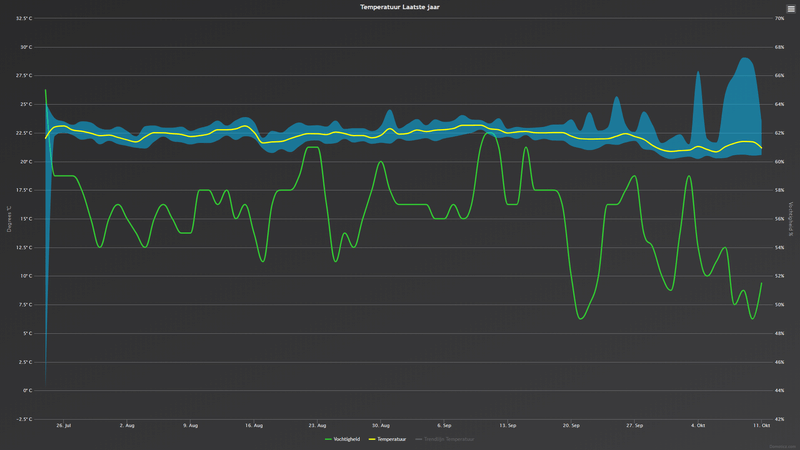Click the 27. Sep x-axis label

tap(635, 425)
